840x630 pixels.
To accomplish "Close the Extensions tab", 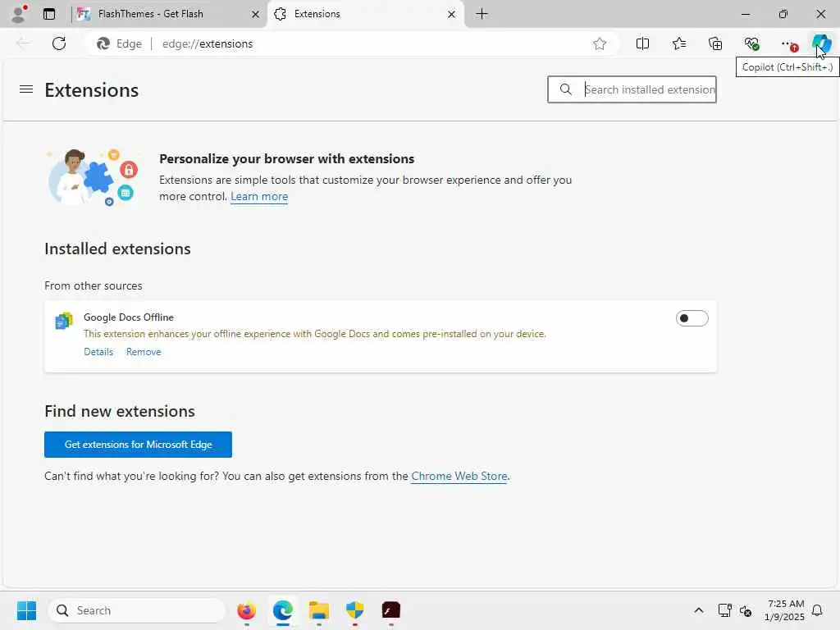I will click(452, 15).
